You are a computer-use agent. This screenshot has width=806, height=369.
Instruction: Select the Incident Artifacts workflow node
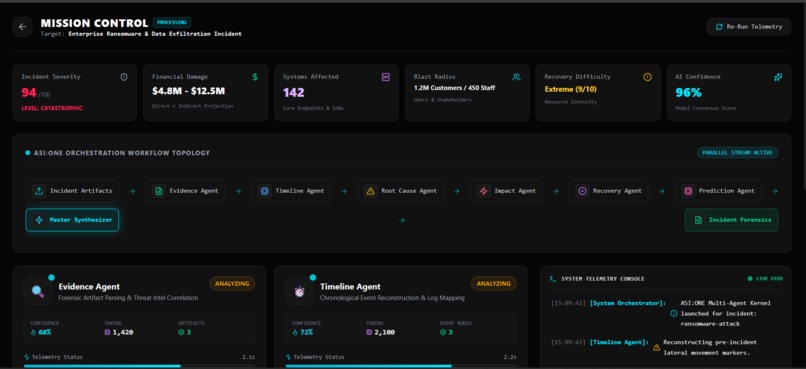click(72, 191)
